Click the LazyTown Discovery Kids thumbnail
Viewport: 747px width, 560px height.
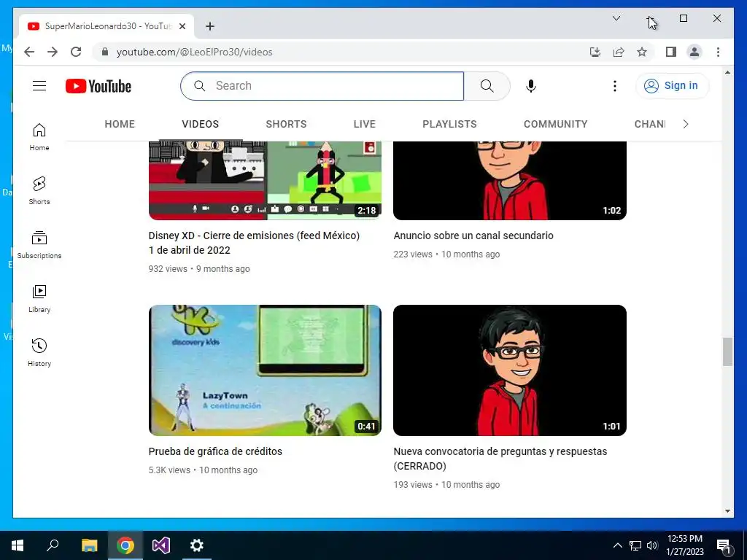tap(265, 370)
